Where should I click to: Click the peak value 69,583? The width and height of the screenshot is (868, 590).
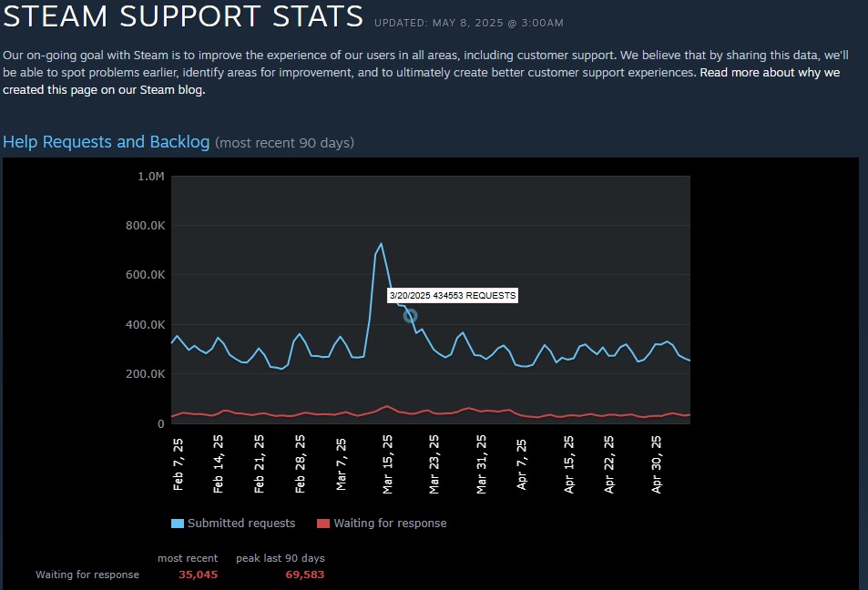(305, 575)
